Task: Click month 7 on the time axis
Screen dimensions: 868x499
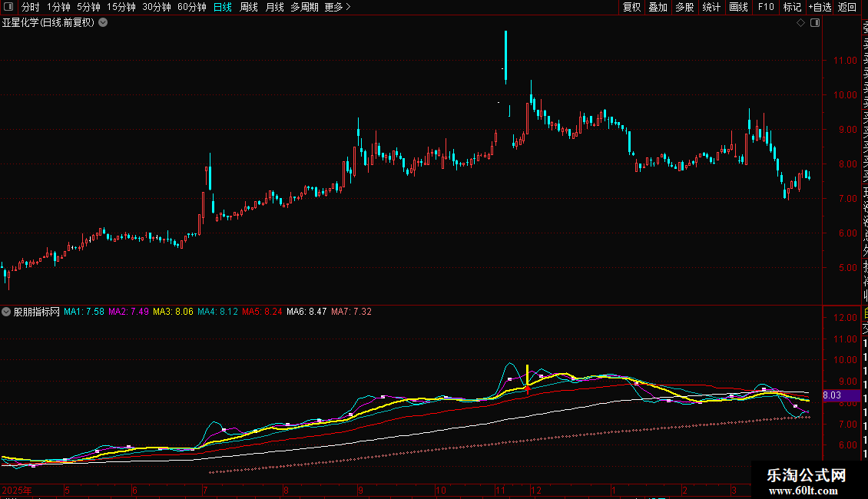Action: coord(205,491)
